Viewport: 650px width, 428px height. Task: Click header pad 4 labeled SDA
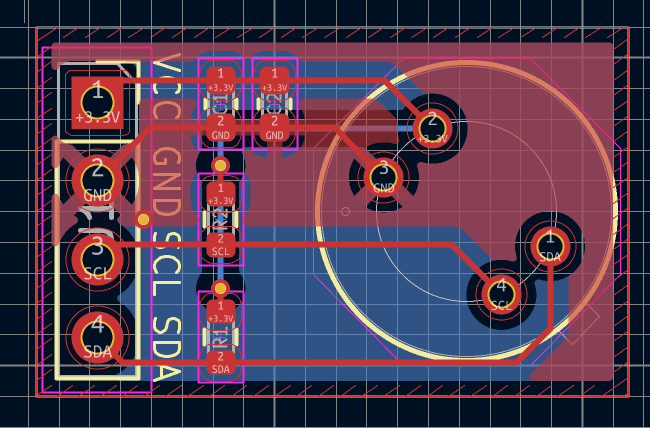[x=97, y=333]
